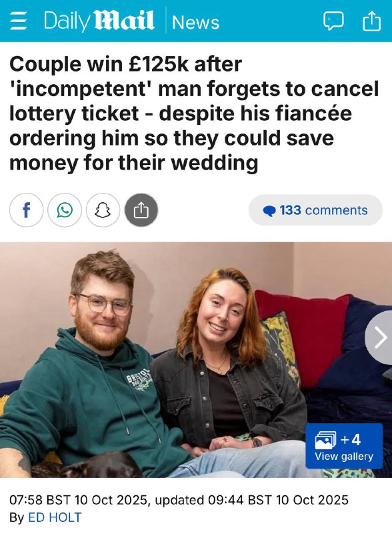Share the article on Facebook
This screenshot has height=534, width=392.
pos(26,210)
